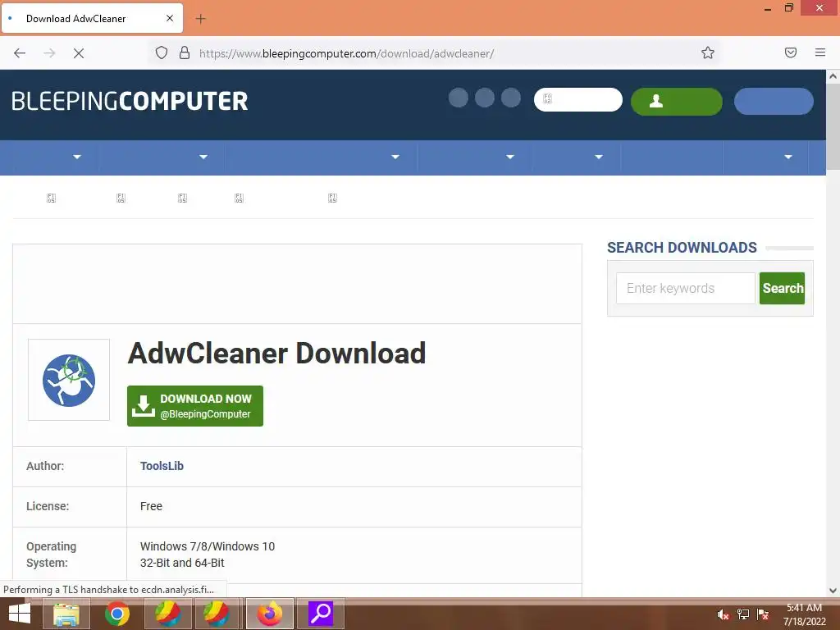Click the green Search button
840x630 pixels.
(x=782, y=288)
